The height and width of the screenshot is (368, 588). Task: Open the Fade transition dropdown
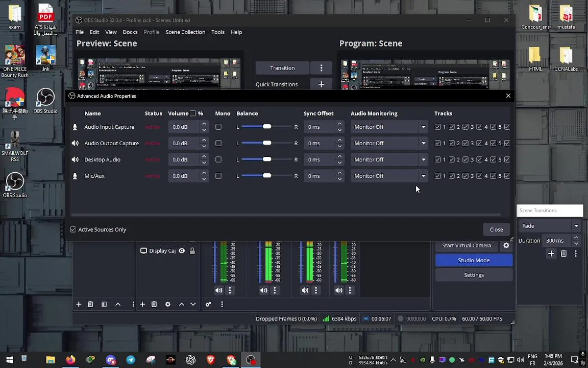550,226
